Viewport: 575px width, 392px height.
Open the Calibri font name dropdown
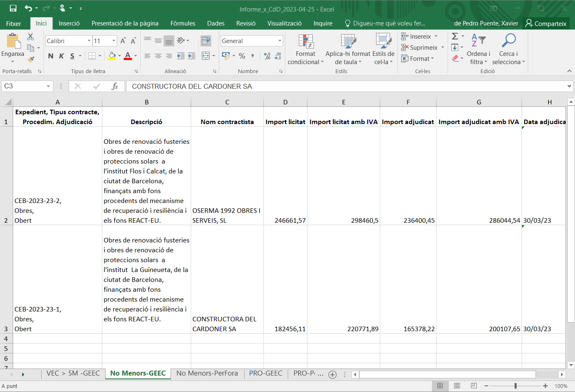coord(89,41)
